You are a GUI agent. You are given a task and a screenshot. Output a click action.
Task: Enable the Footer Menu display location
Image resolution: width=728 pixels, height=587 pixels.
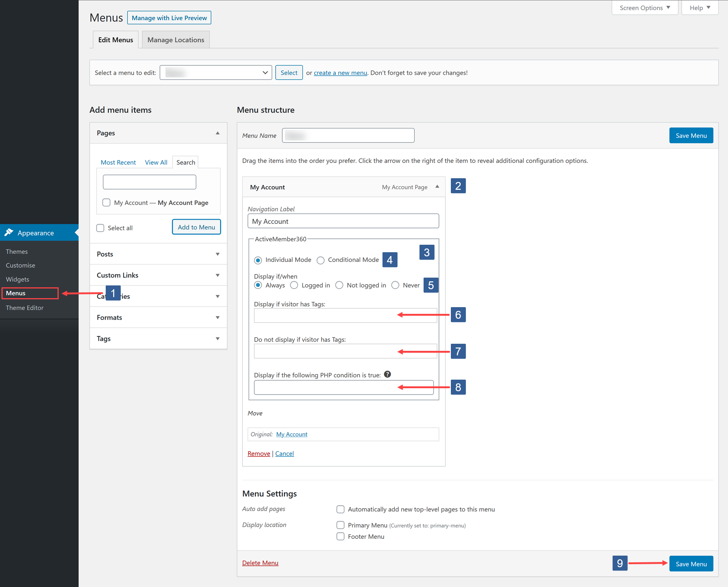pos(340,536)
